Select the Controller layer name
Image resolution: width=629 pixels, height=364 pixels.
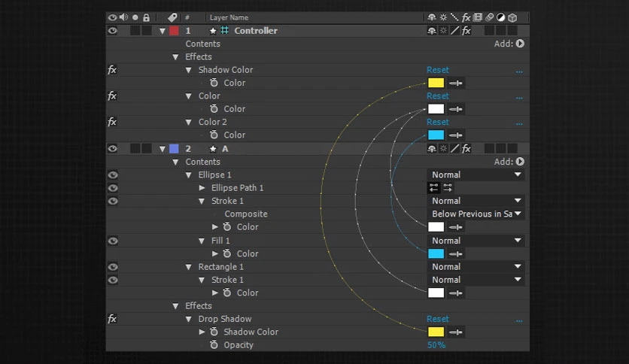(256, 31)
